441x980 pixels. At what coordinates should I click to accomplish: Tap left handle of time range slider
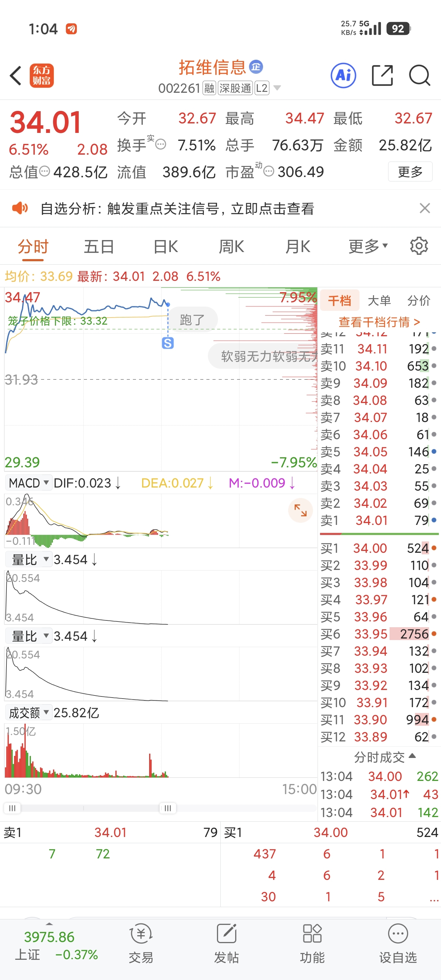pyautogui.click(x=12, y=808)
